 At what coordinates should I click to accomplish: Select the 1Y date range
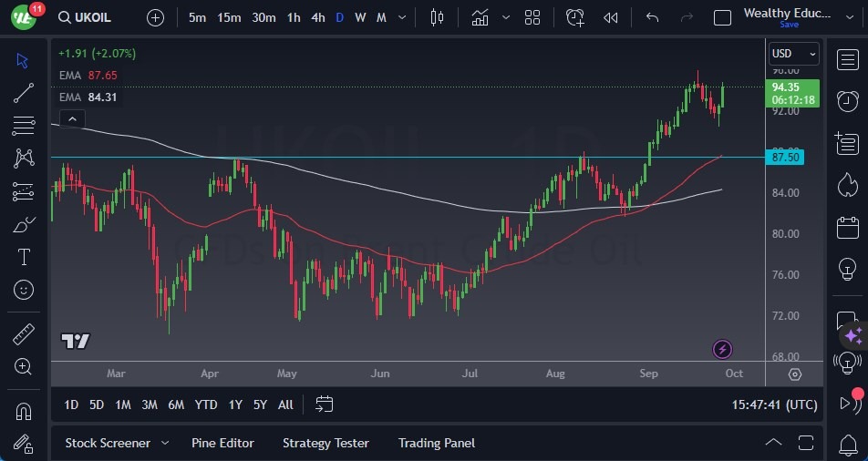[x=235, y=405]
